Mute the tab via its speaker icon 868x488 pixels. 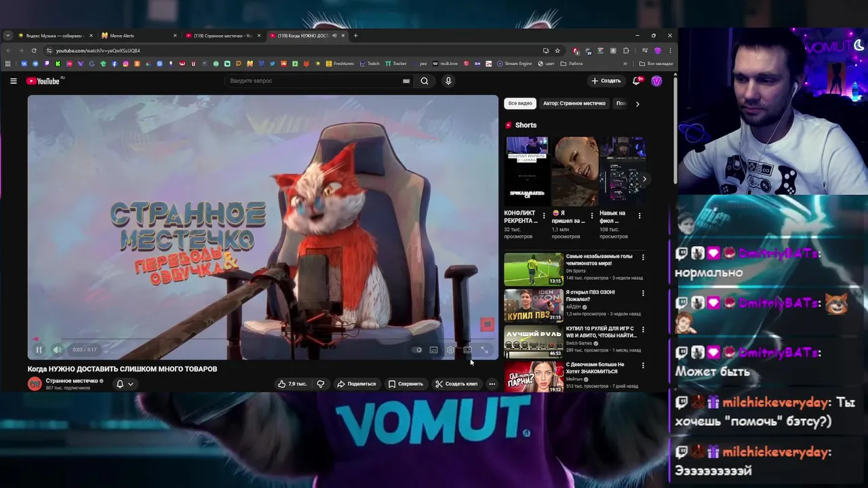point(334,35)
